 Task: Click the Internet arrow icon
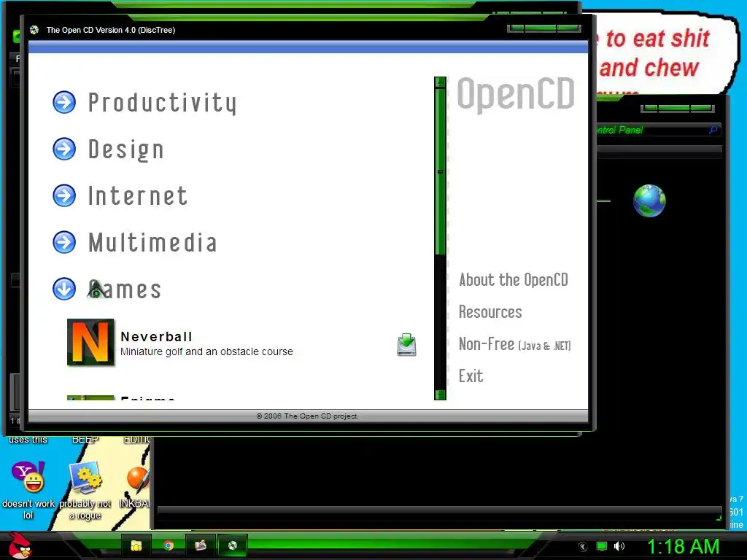64,195
